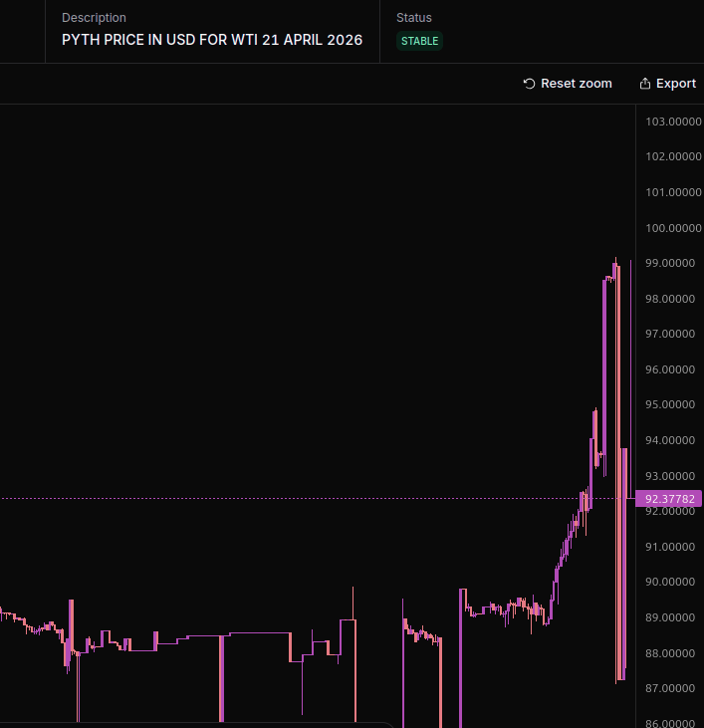Click the Description field label
Screen dimensions: 704x728
click(94, 18)
